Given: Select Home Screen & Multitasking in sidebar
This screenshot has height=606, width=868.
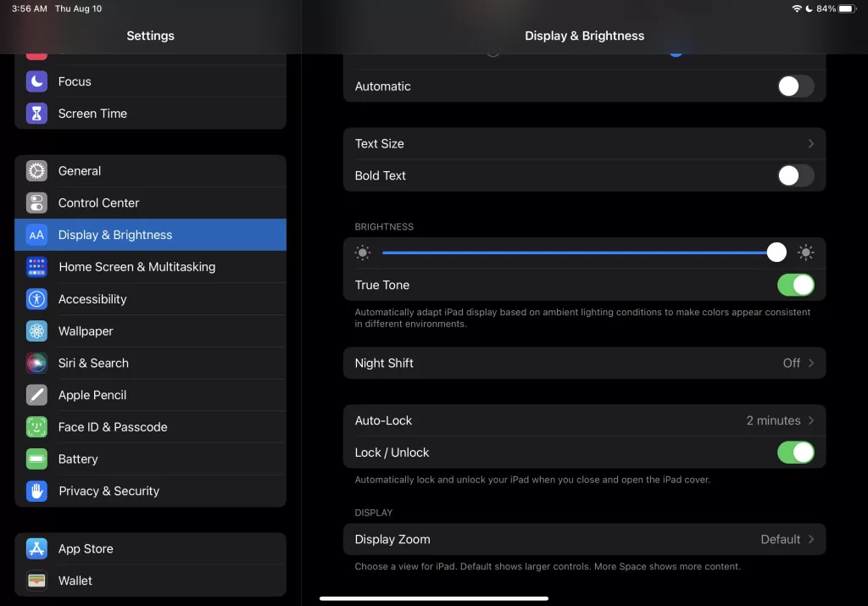Looking at the screenshot, I should [x=136, y=267].
